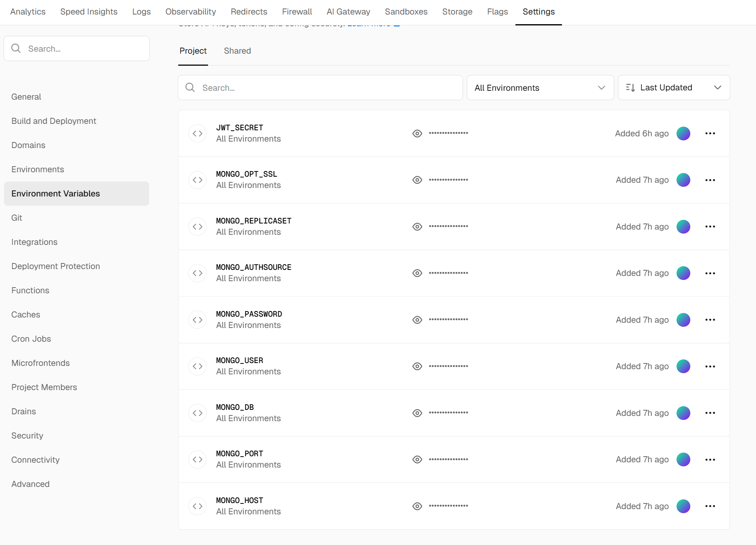
Task: Click the environment variables search field
Action: pyautogui.click(x=320, y=88)
